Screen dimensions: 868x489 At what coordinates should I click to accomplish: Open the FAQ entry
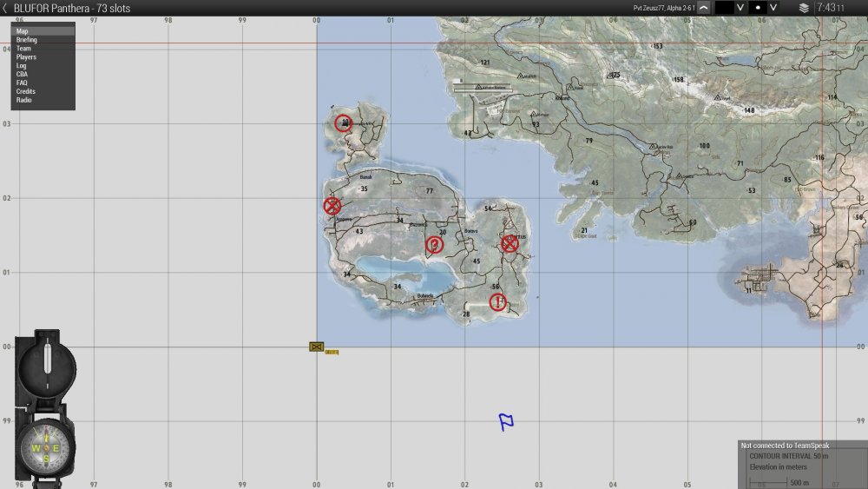22,83
